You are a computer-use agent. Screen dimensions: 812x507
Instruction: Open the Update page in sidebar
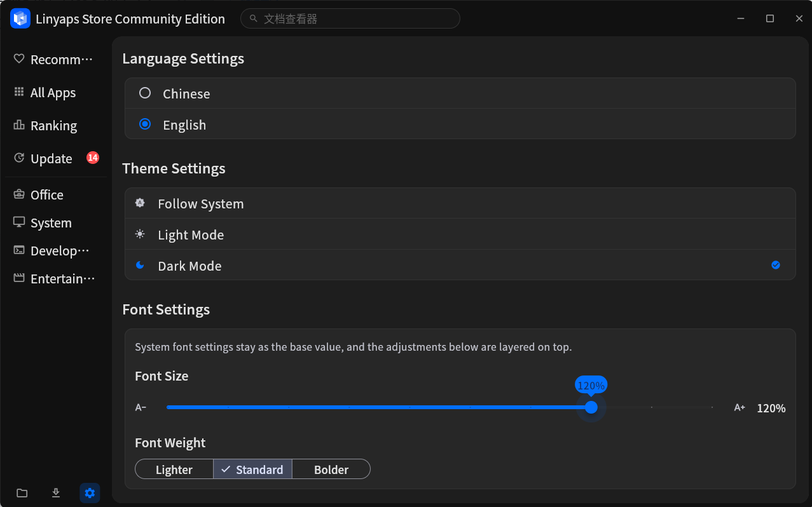point(56,158)
